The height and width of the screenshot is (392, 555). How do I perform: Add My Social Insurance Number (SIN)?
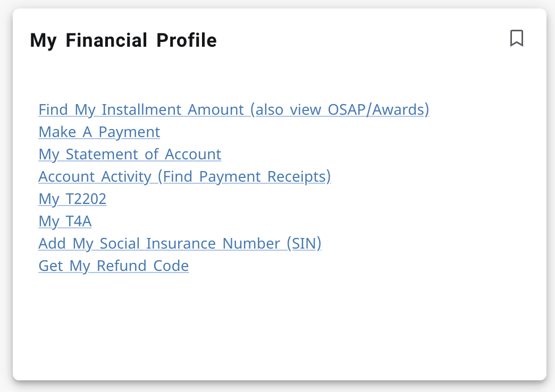[x=180, y=243]
